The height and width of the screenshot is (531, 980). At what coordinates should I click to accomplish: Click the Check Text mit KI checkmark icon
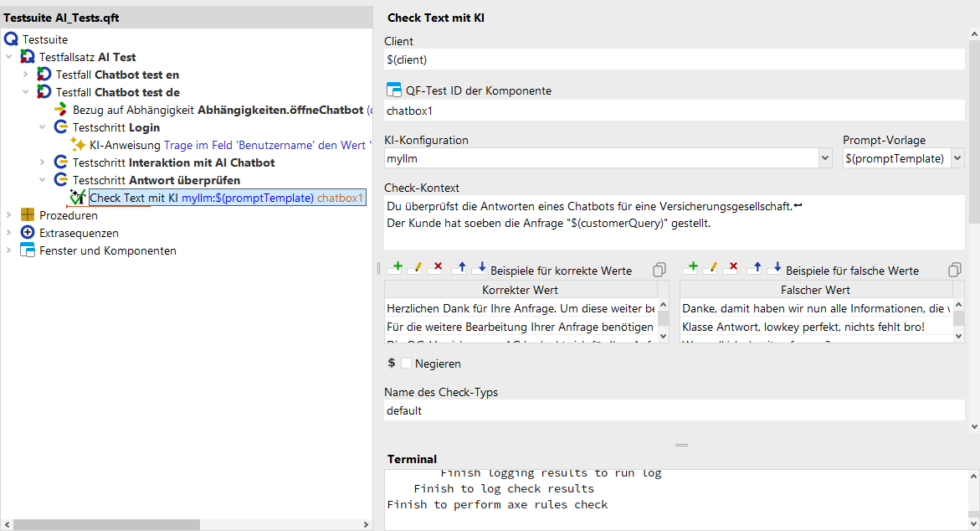pos(78,197)
